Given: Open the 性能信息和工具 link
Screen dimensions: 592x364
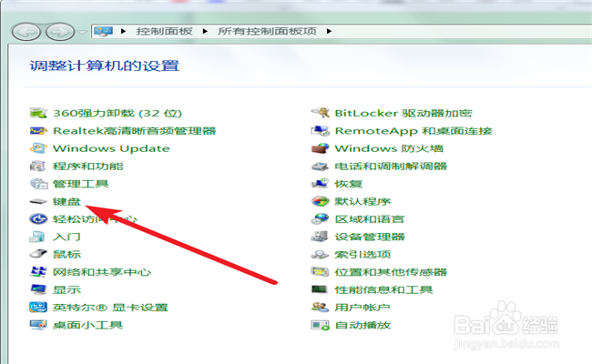Looking at the screenshot, I should click(x=383, y=289).
